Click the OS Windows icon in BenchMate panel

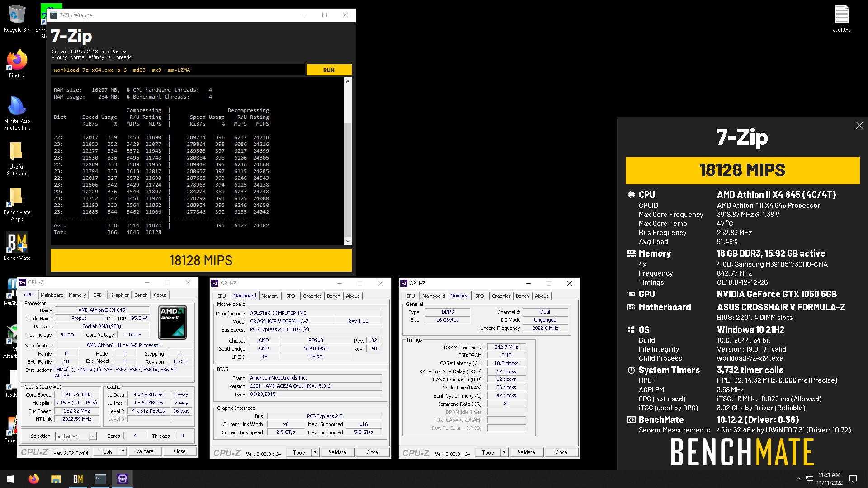click(x=631, y=330)
